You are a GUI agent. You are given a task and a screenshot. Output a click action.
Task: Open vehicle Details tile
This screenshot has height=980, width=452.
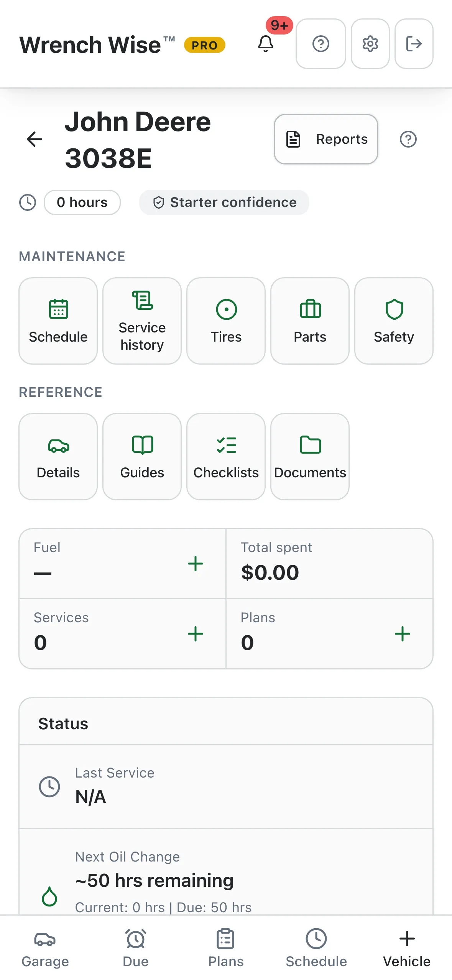tap(58, 457)
